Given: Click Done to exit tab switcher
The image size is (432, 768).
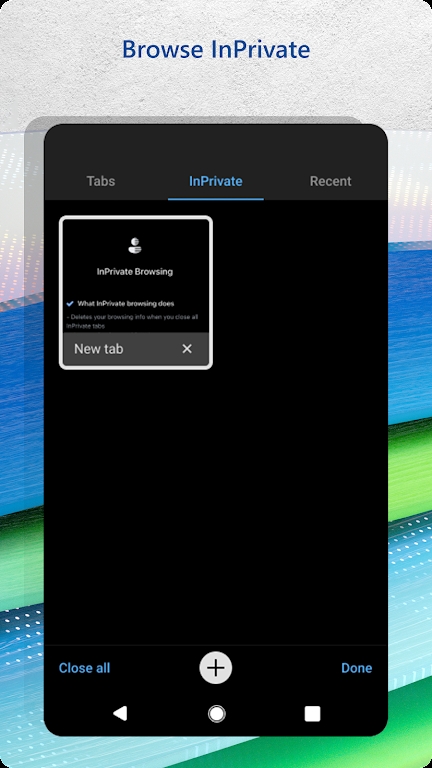Looking at the screenshot, I should 357,668.
